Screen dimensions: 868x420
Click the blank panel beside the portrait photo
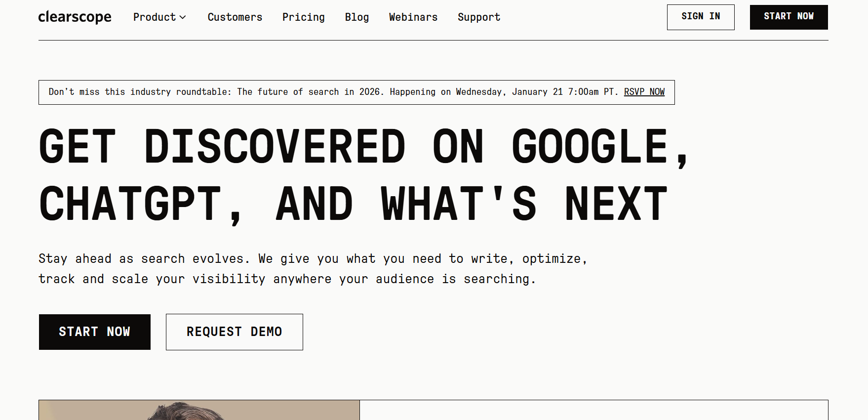[593, 410]
